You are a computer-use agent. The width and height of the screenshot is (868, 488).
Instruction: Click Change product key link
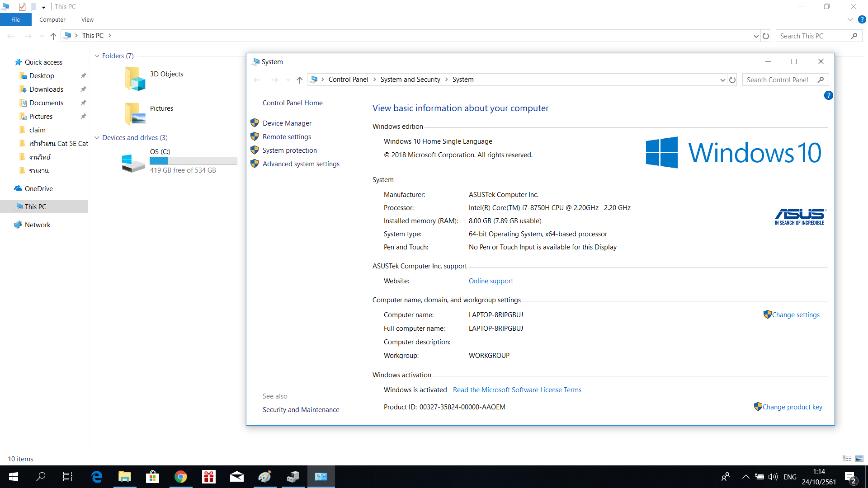pos(792,407)
